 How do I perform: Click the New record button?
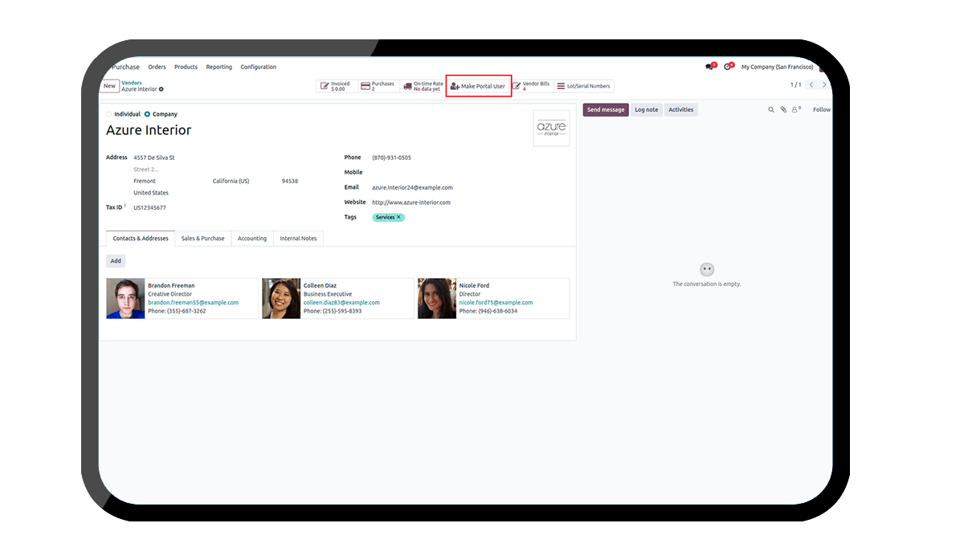point(109,86)
